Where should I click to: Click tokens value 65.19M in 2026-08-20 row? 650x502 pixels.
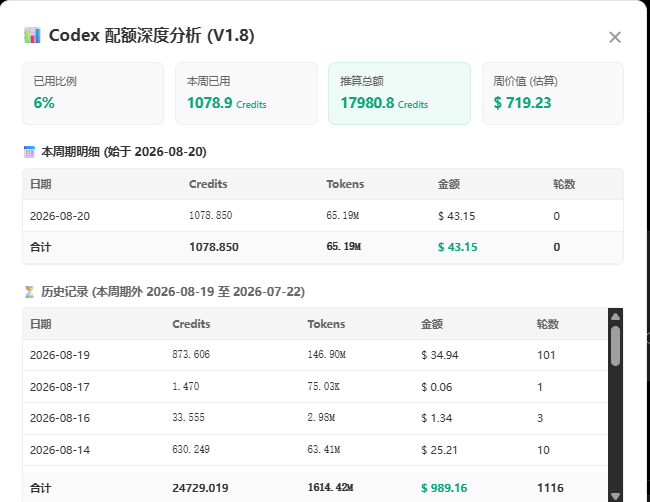click(342, 216)
